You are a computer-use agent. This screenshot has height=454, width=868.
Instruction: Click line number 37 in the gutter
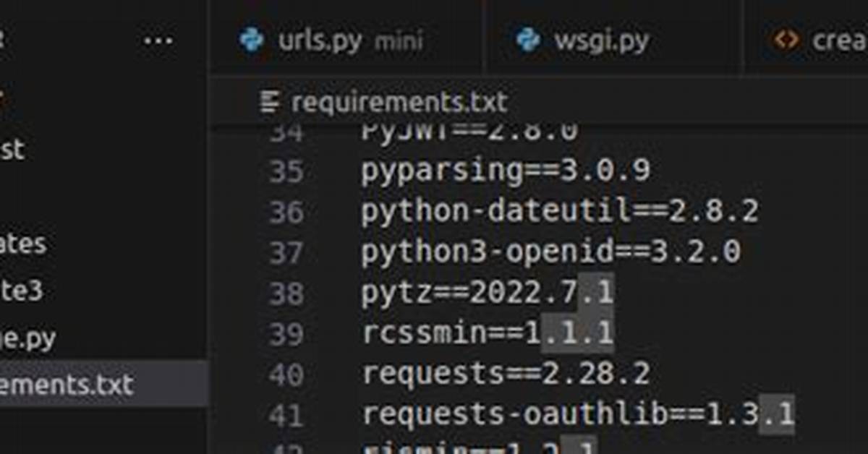pyautogui.click(x=286, y=253)
